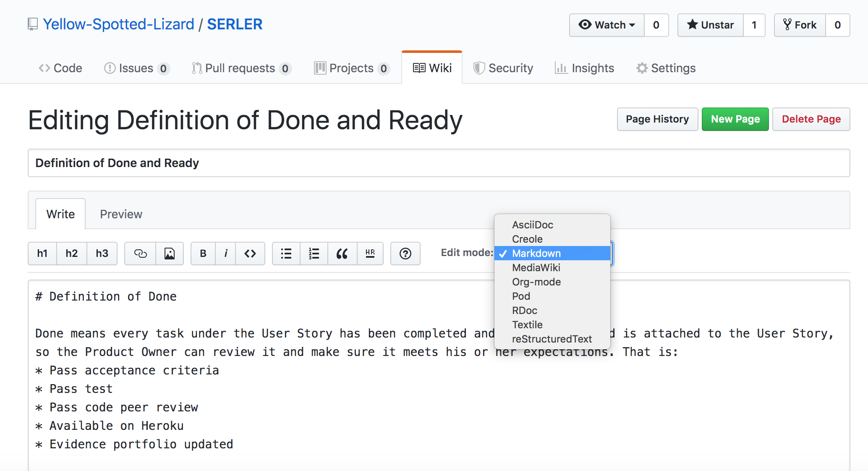Click the page title input field
The image size is (868, 471).
pos(439,163)
